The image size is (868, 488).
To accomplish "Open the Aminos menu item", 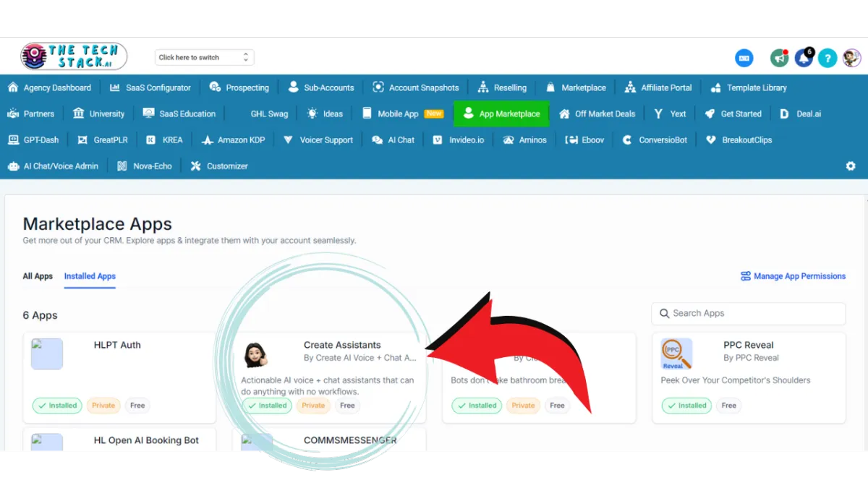I will pyautogui.click(x=524, y=140).
